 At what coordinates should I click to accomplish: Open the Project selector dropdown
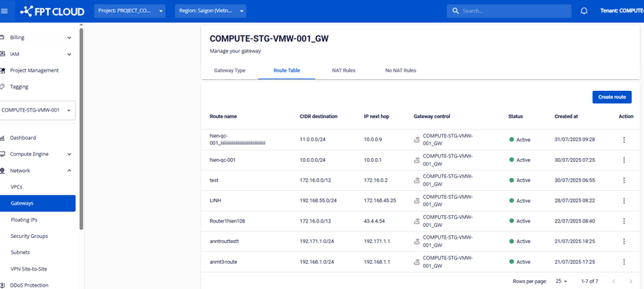tap(130, 11)
